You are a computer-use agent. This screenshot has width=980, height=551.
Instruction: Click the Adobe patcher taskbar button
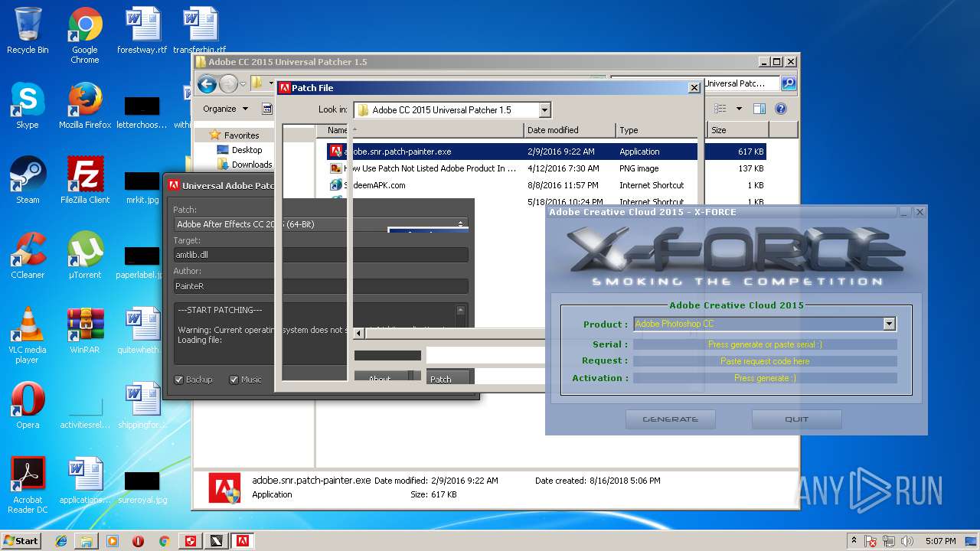point(242,541)
